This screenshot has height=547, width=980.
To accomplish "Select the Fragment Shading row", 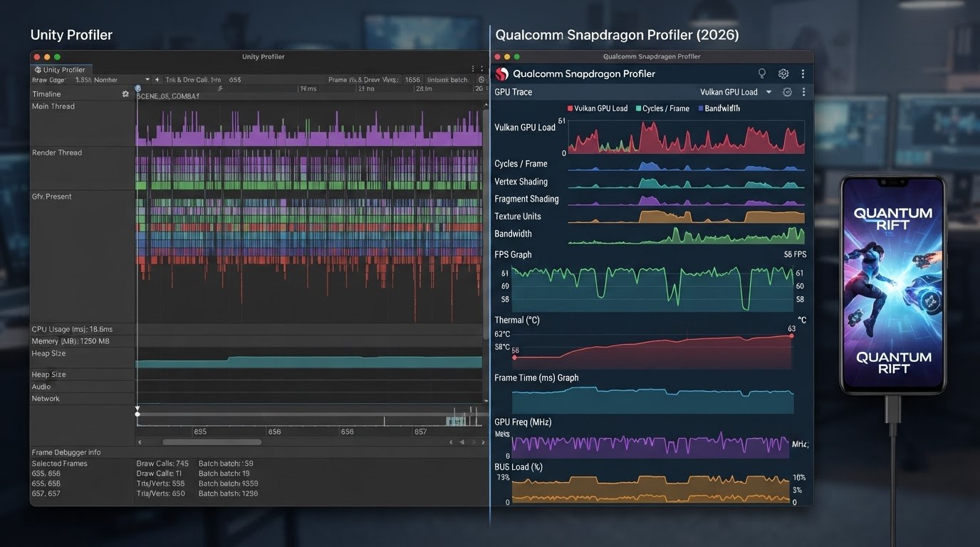I will (x=526, y=199).
